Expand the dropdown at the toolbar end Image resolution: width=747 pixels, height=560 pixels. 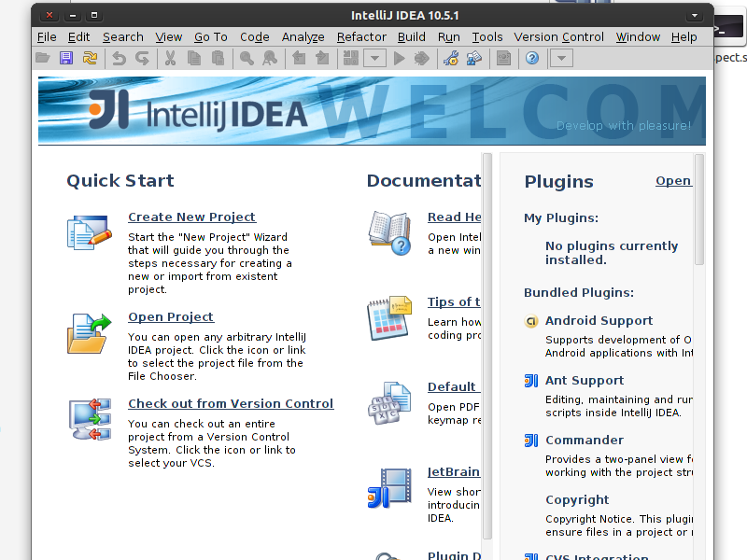(560, 59)
